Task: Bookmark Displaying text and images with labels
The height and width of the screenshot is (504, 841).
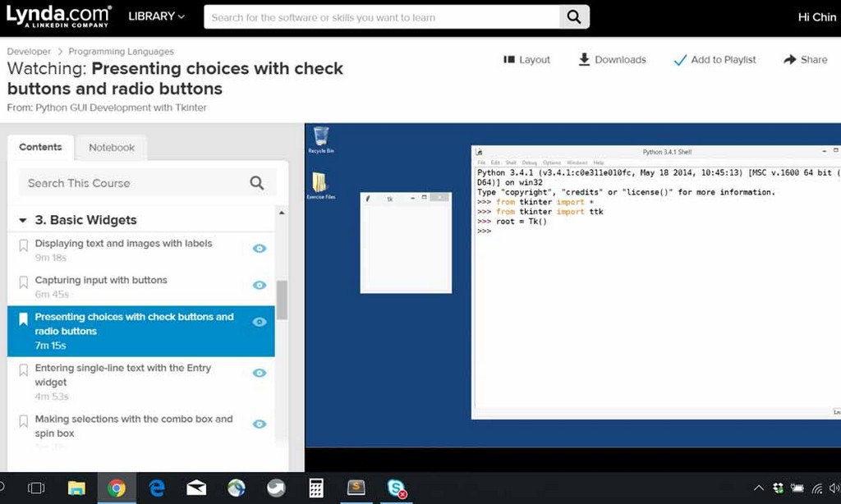Action: [24, 245]
